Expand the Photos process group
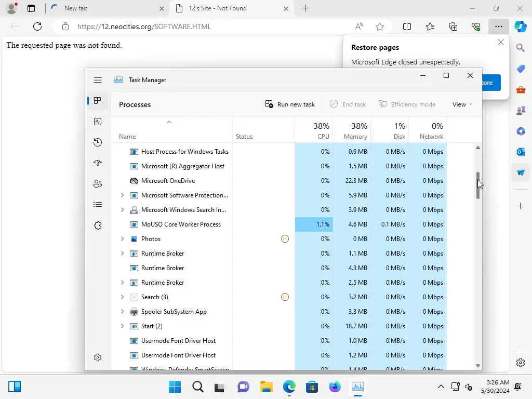The height and width of the screenshot is (399, 532). (x=122, y=239)
